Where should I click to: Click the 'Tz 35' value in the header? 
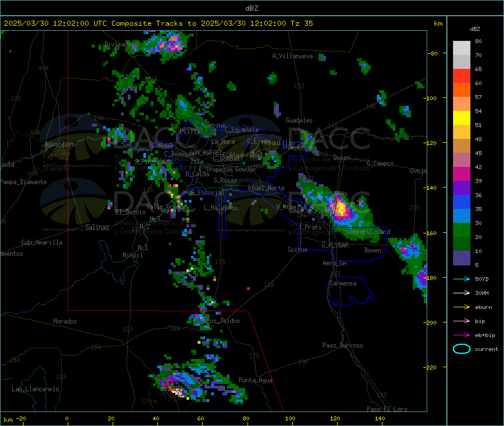pos(301,24)
